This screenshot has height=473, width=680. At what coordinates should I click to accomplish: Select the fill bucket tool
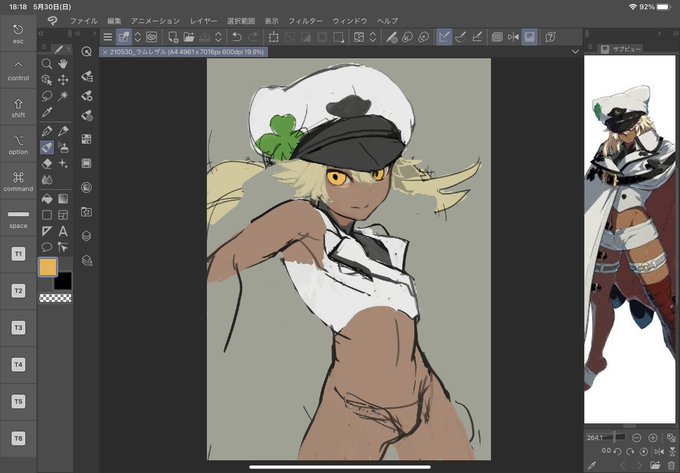pos(47,199)
